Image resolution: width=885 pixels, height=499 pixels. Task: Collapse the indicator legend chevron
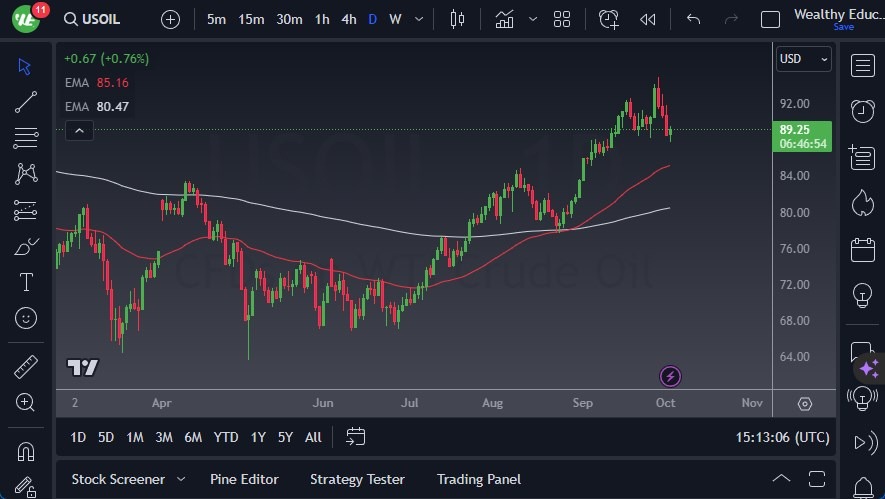[79, 130]
